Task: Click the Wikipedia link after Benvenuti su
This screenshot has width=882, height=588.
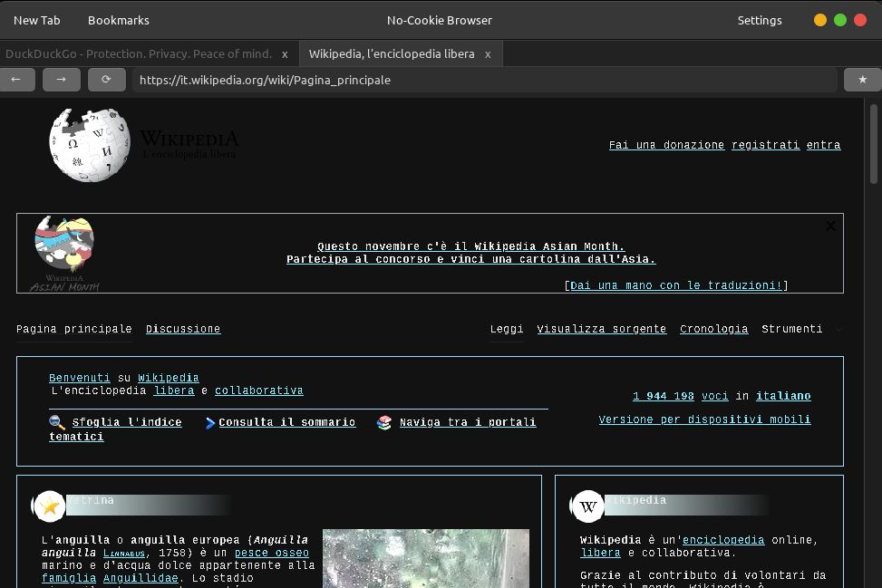Action: [x=169, y=378]
